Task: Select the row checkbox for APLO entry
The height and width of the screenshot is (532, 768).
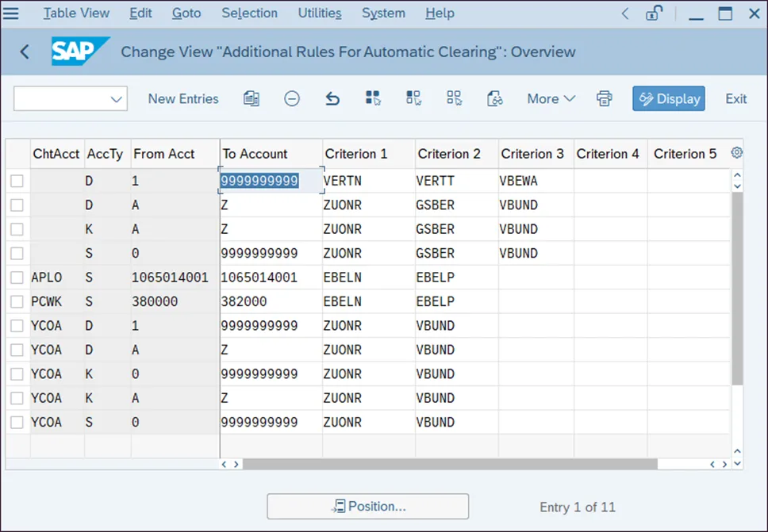Action: coord(17,277)
